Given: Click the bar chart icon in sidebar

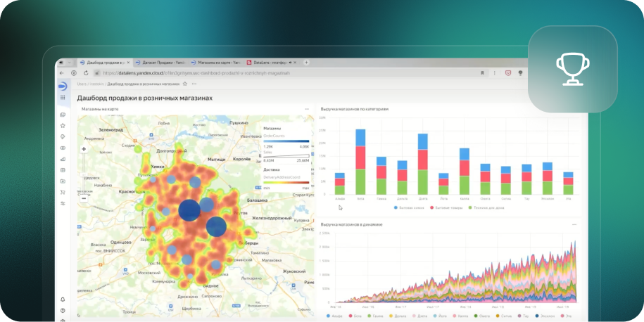Looking at the screenshot, I should (63, 159).
